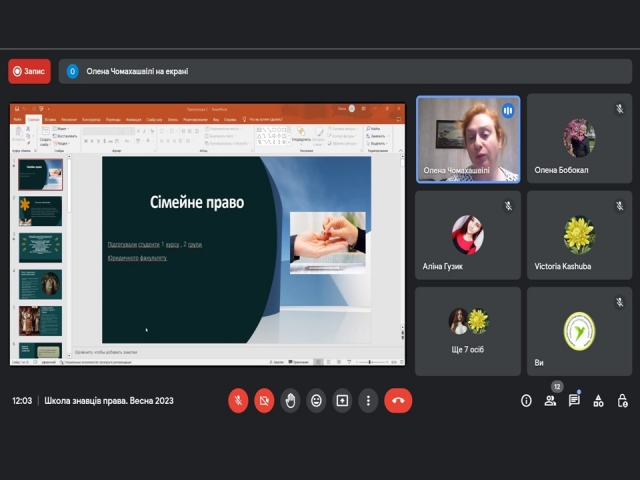Viewport: 640px width, 480px height.
Task: Open the chat with everyone icon
Action: point(574,401)
